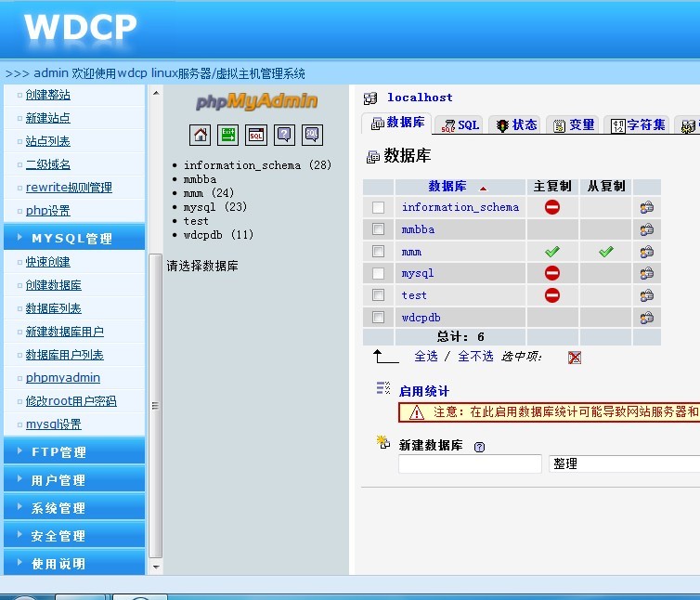This screenshot has height=600, width=700.
Task: Click the phpMyAdmin Home icon
Action: (x=201, y=135)
